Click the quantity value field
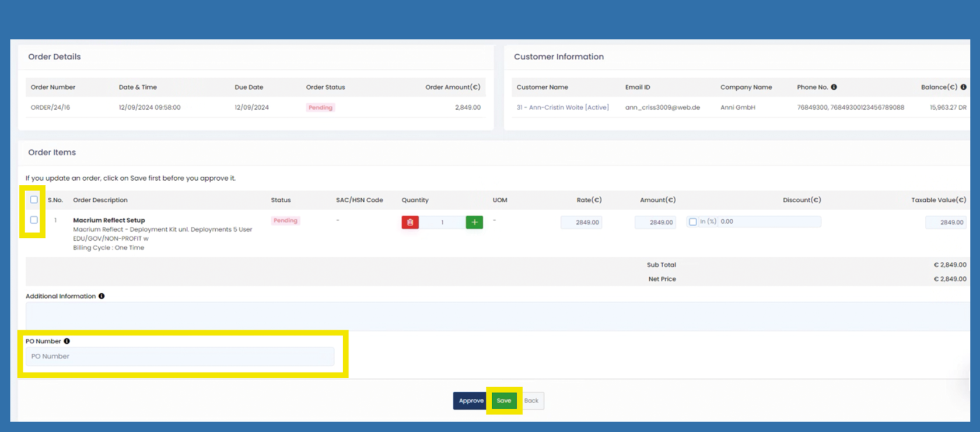980x432 pixels. pyautogui.click(x=442, y=222)
